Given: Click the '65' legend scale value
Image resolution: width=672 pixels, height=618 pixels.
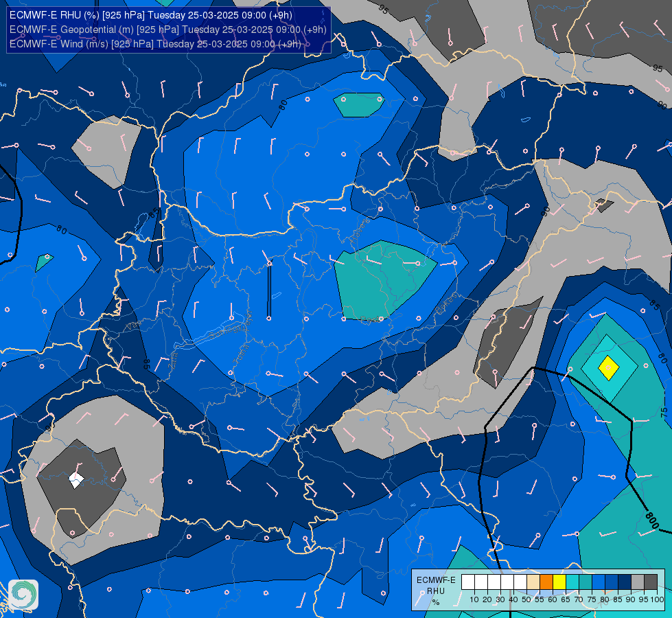Looking at the screenshot, I should (x=566, y=599).
